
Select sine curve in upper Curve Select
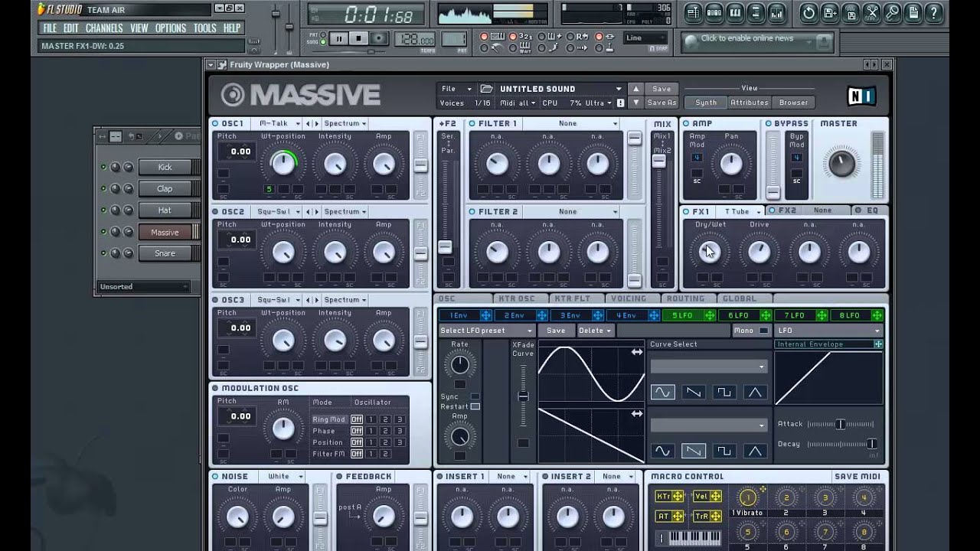point(662,392)
